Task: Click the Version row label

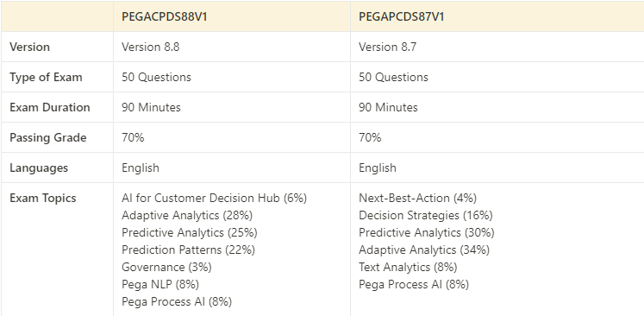Action: pyautogui.click(x=29, y=47)
